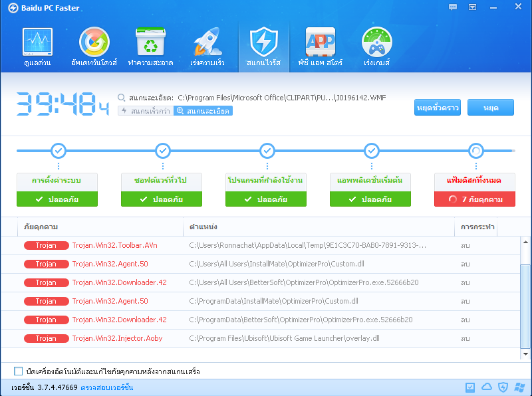Click การตั้งค่าระบบ step checkmark circle
532x396 pixels.
[x=59, y=151]
